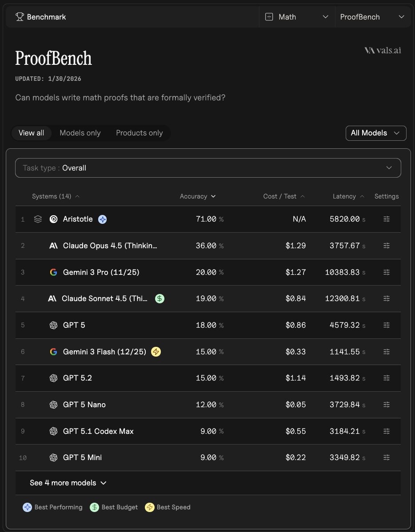Open the All Models dropdown
The width and height of the screenshot is (415, 532).
[375, 133]
